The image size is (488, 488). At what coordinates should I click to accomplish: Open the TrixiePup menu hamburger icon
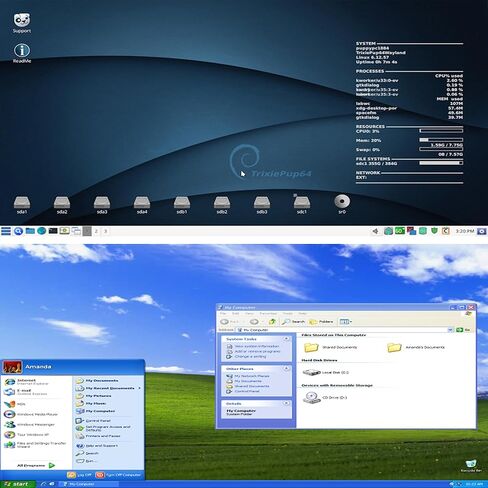[x=6, y=231]
